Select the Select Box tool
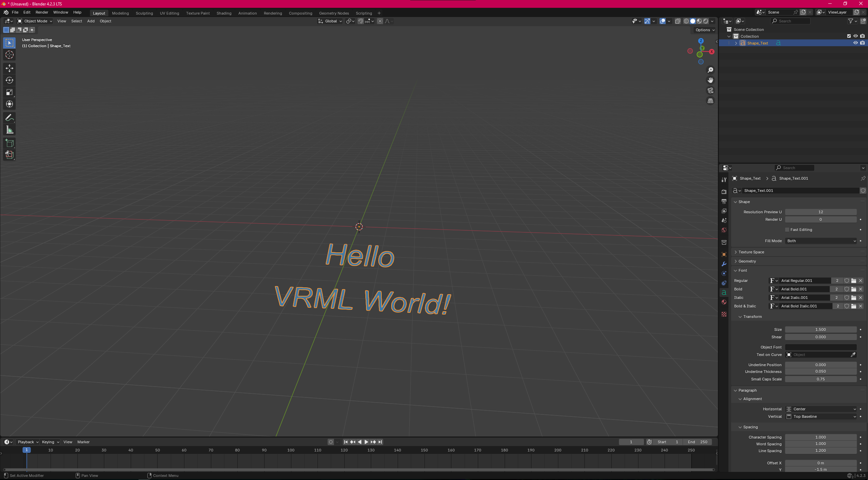This screenshot has width=868, height=480. 10,43
